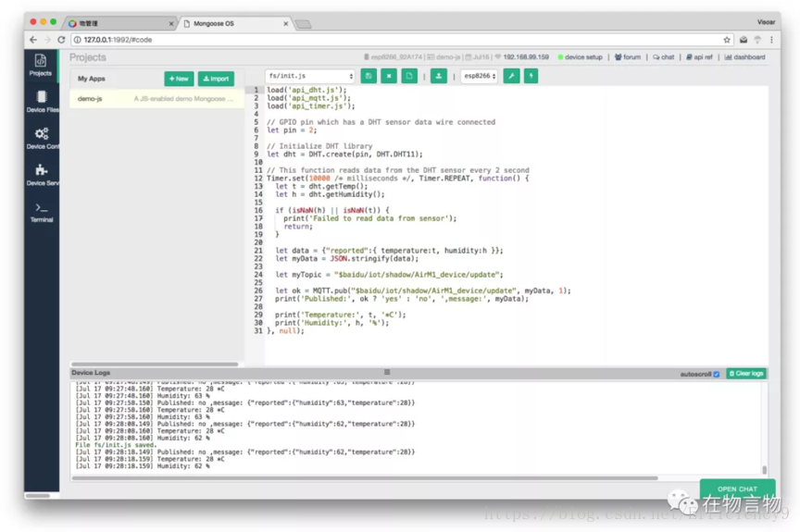The height and width of the screenshot is (532, 800).
Task: Toggle the autoscroll checkbox
Action: 717,374
